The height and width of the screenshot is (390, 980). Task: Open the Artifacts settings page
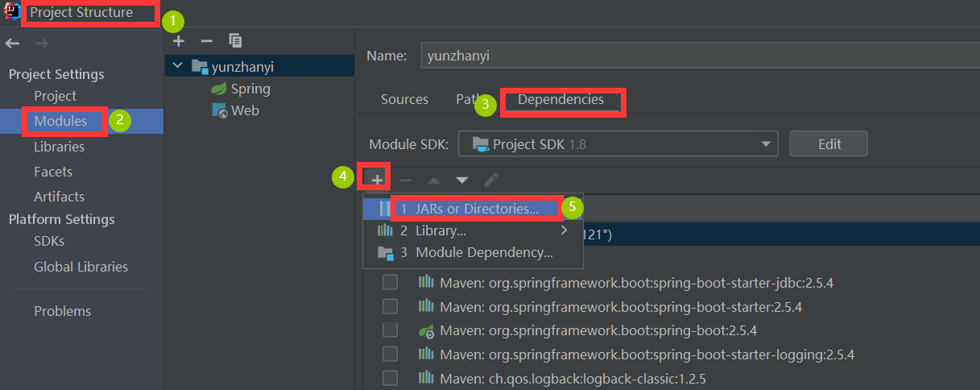(59, 197)
